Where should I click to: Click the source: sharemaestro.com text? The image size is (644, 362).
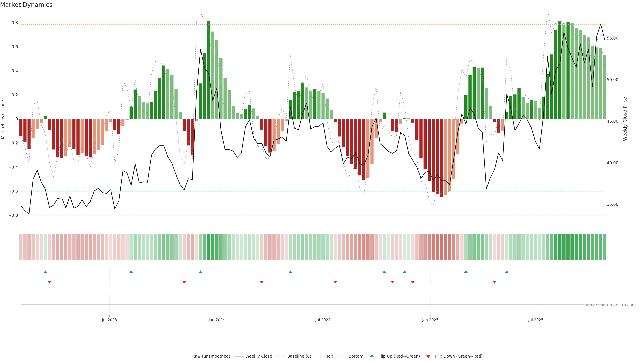coord(609,305)
